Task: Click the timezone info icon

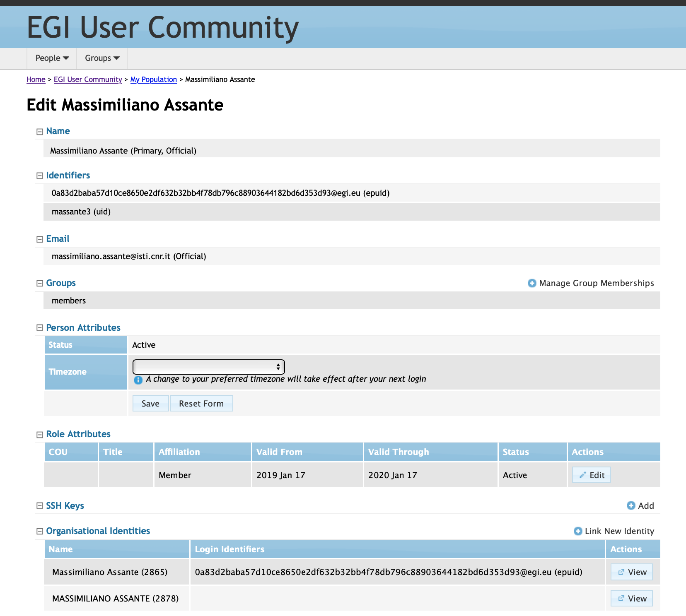Action: tap(138, 380)
